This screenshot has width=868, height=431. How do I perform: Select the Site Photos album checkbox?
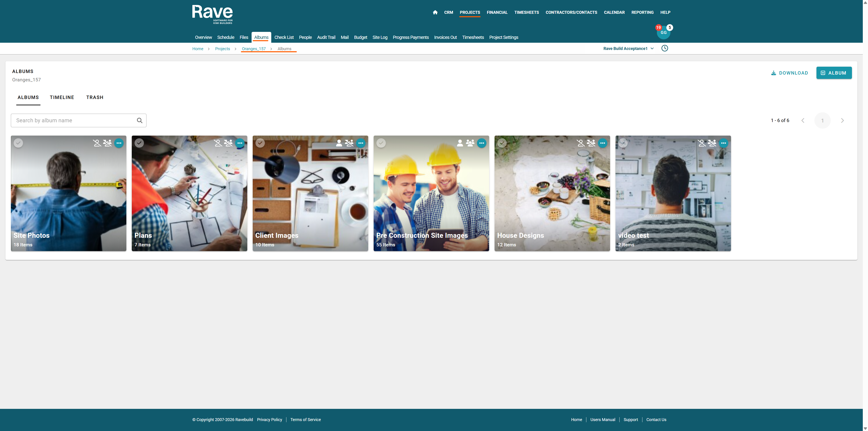click(x=18, y=143)
